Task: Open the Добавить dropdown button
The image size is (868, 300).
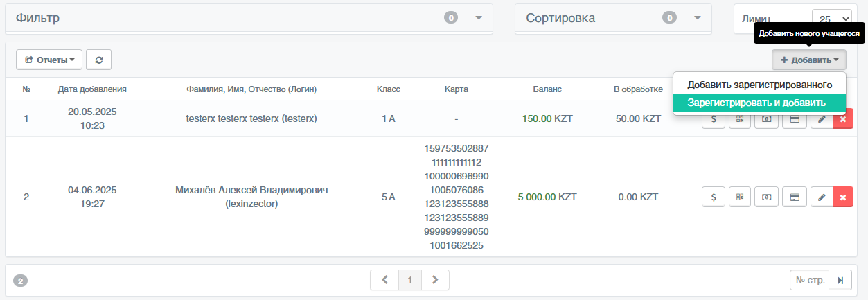Action: (x=809, y=60)
